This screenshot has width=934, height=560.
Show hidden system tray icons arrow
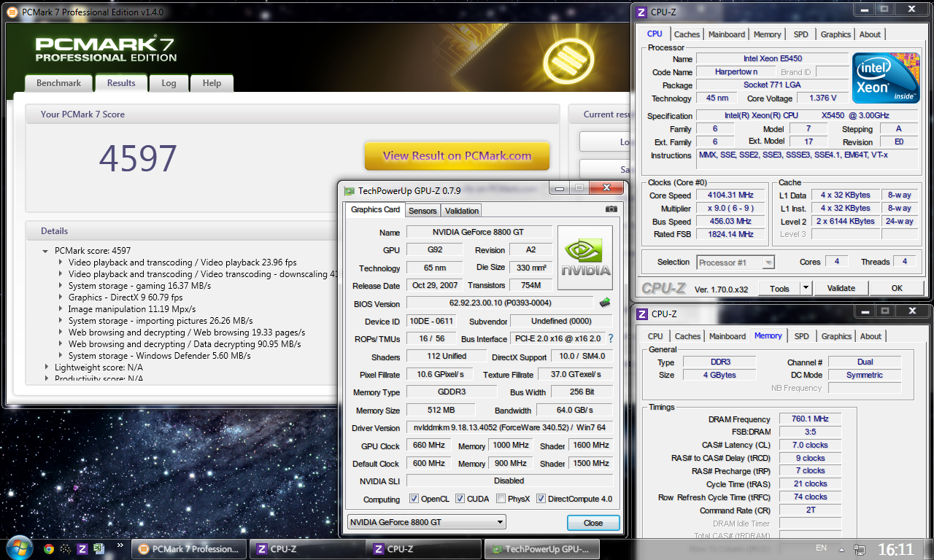point(842,549)
